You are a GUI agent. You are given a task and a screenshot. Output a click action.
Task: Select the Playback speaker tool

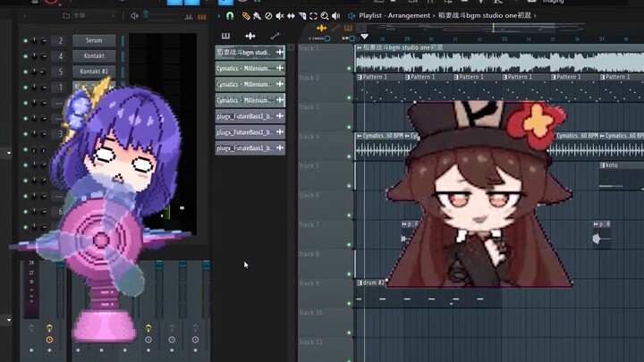(336, 16)
